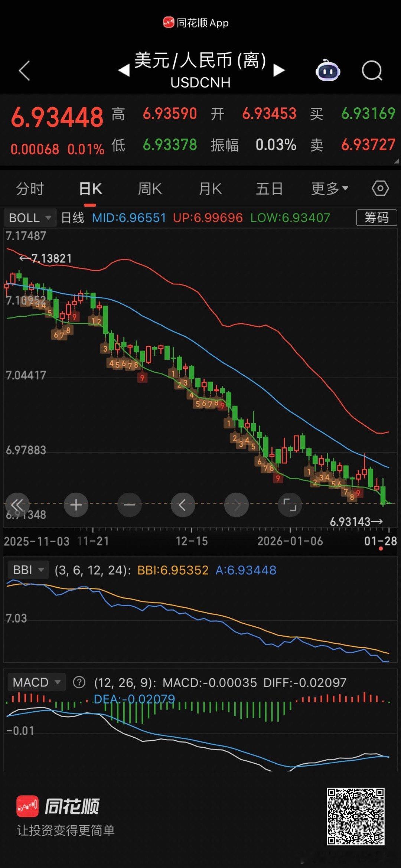This screenshot has width=401, height=868.
Task: Tap the 12-15 date label
Action: tap(192, 541)
